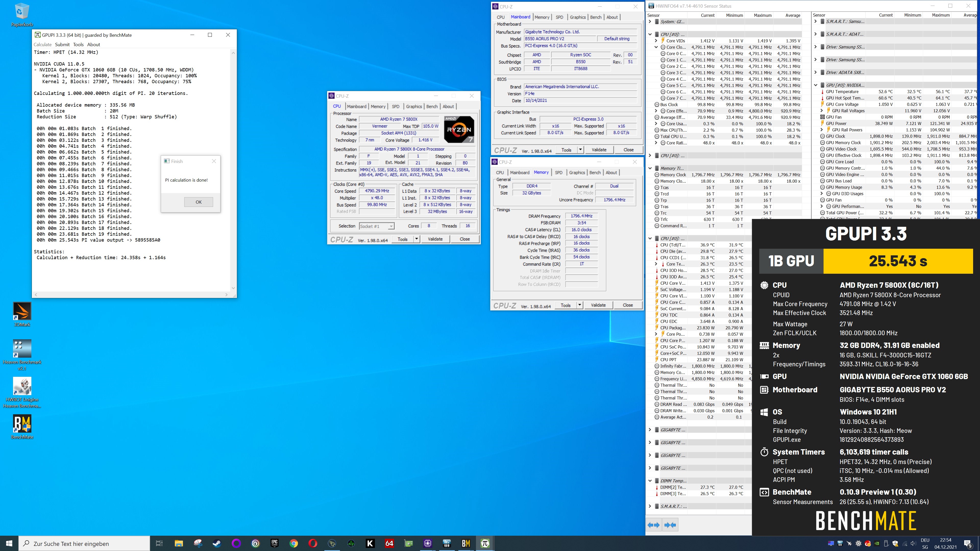Open Google Chrome from taskbar
Image resolution: width=980 pixels, height=551 pixels.
point(293,543)
